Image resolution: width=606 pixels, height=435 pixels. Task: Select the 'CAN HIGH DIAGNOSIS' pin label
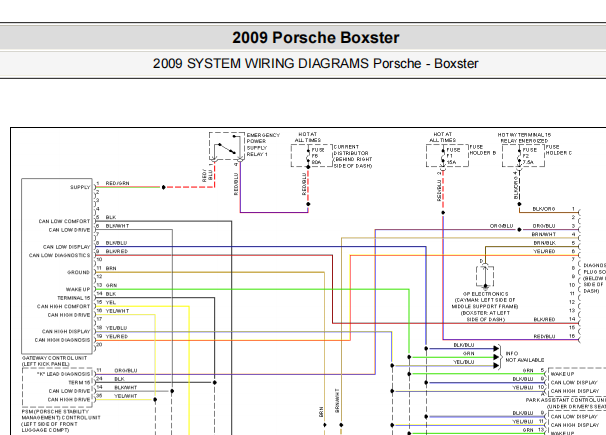click(x=62, y=340)
